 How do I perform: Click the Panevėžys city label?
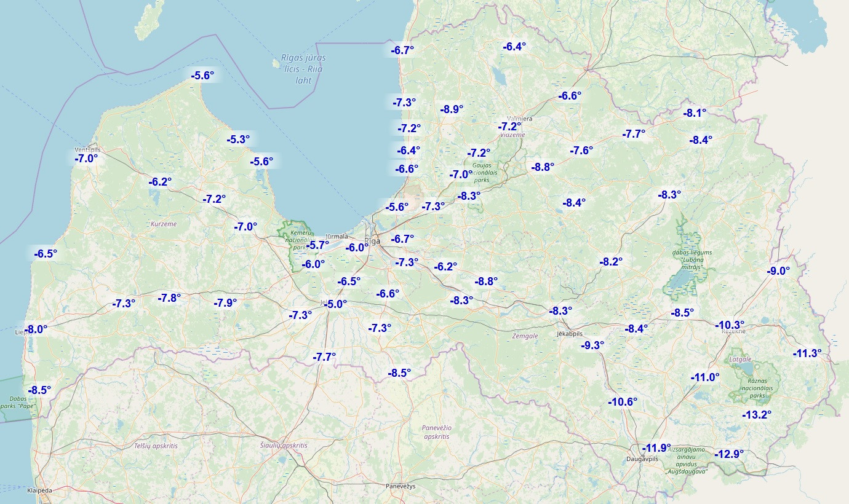coord(401,486)
